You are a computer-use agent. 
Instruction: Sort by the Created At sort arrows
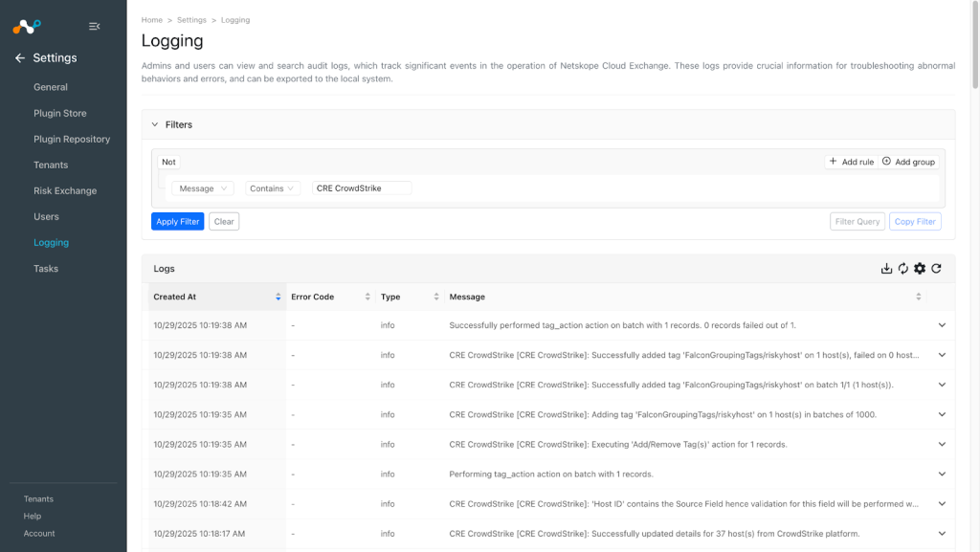pyautogui.click(x=278, y=297)
